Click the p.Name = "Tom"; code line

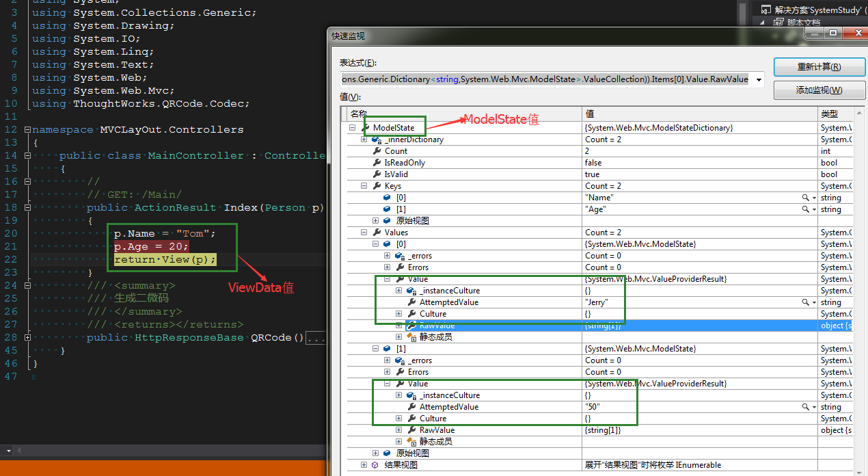click(x=165, y=233)
